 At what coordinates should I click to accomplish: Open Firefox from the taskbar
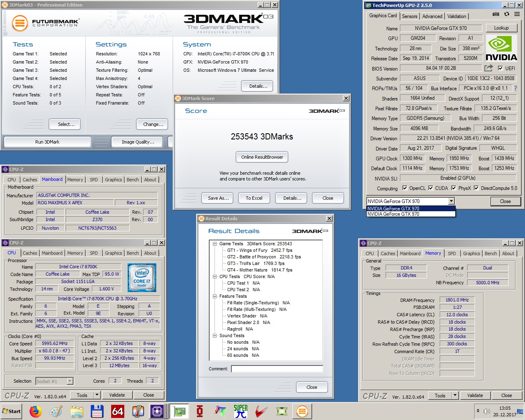point(36,411)
